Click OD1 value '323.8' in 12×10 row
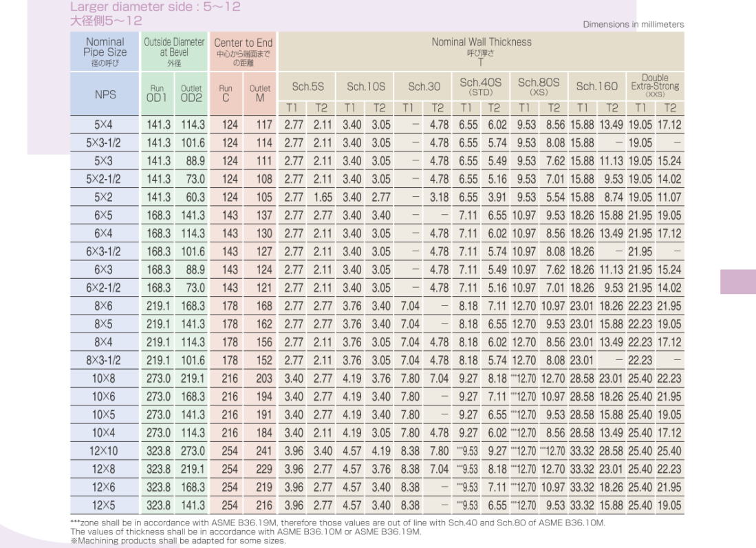Screen dimensions: 756x548 tap(159, 451)
